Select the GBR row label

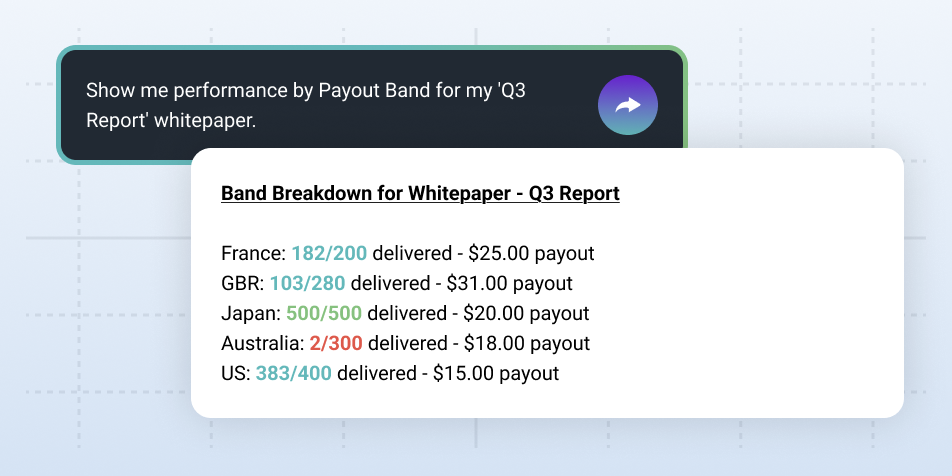pyautogui.click(x=241, y=283)
